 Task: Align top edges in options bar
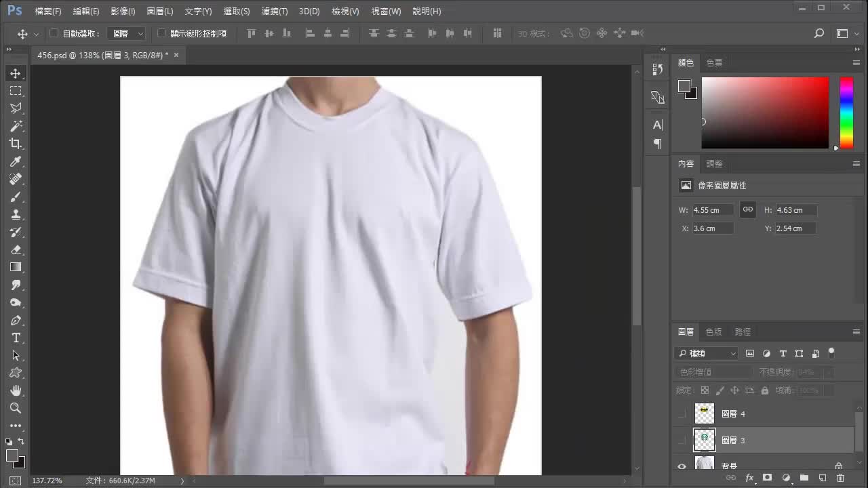coord(252,33)
